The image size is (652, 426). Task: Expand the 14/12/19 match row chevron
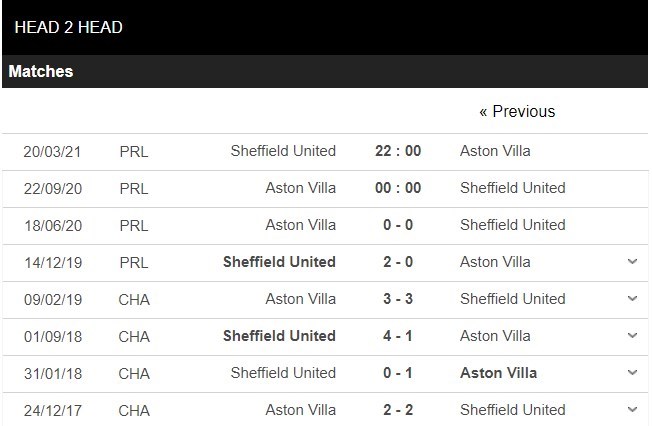click(x=631, y=262)
